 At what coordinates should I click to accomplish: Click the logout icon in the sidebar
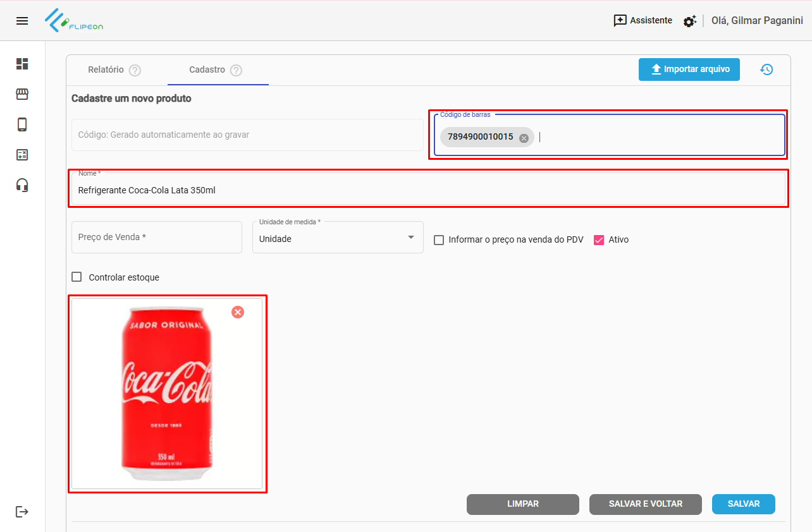pos(22,511)
